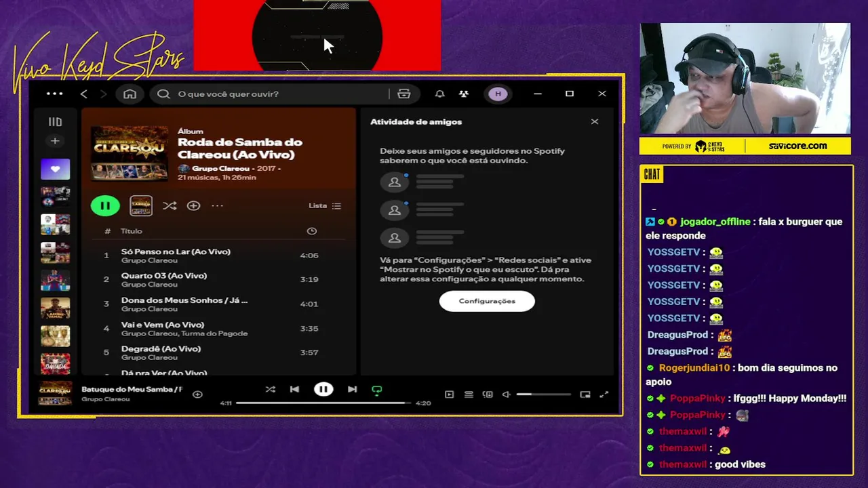The height and width of the screenshot is (488, 868).
Task: Select track 'Vai e Vem (Ao Vivo)'
Action: tap(163, 325)
